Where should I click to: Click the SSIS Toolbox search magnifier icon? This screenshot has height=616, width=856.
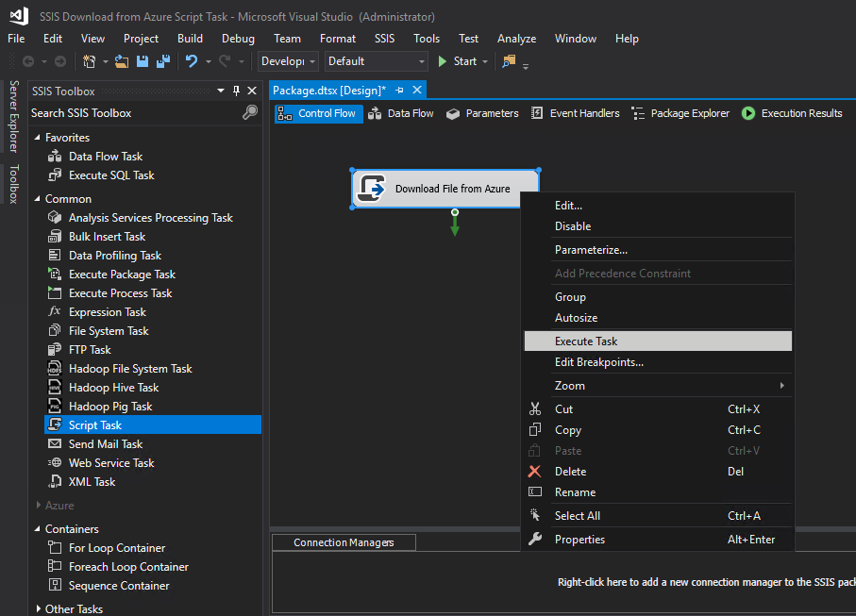pyautogui.click(x=250, y=112)
